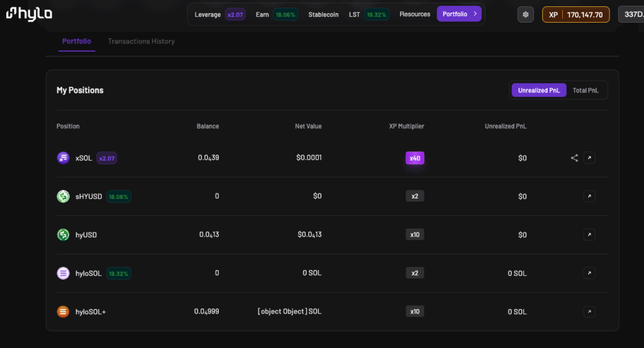Click the Position column header
The width and height of the screenshot is (644, 348).
(68, 126)
